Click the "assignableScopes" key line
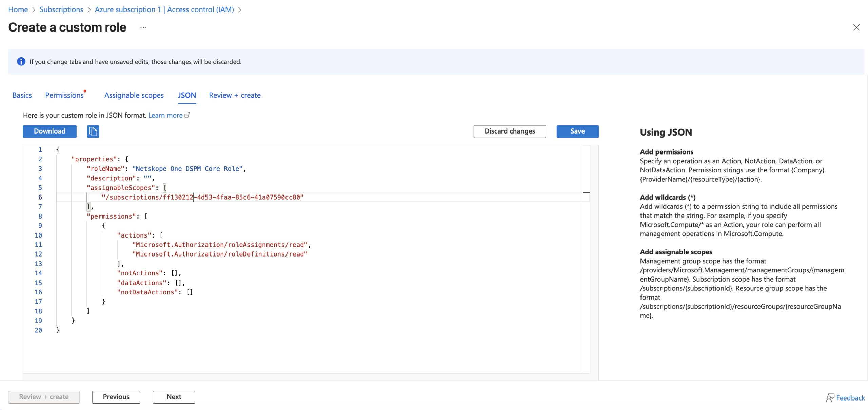 (126, 187)
